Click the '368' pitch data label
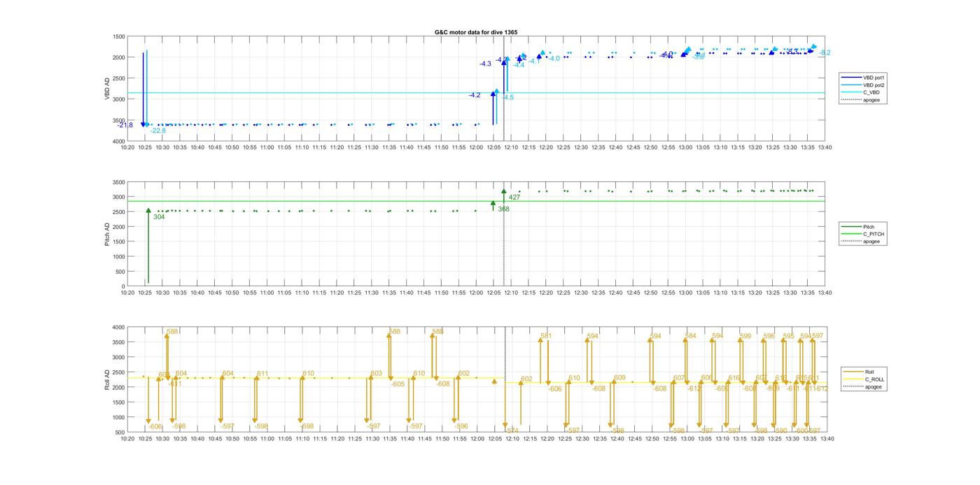The width and height of the screenshot is (980, 485). click(x=503, y=209)
